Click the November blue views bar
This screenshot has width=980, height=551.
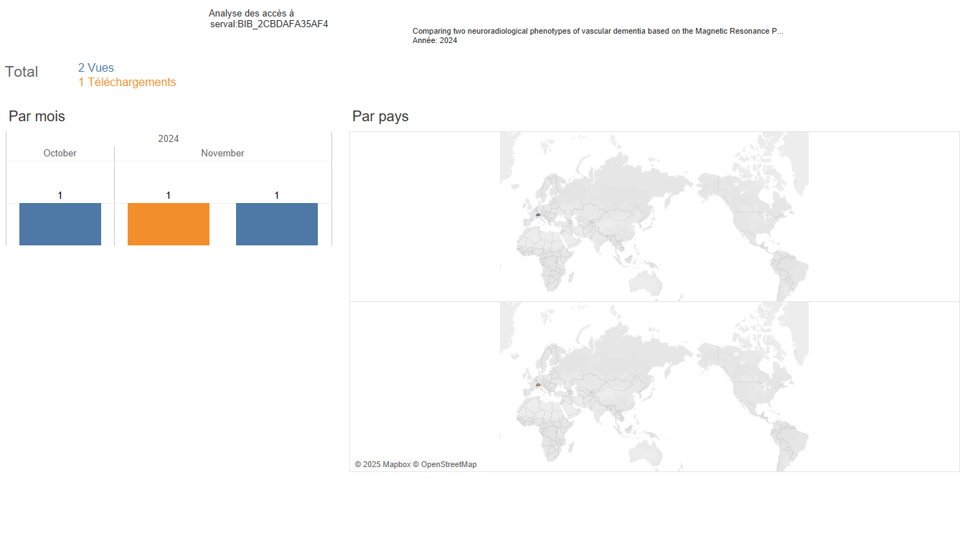(277, 224)
